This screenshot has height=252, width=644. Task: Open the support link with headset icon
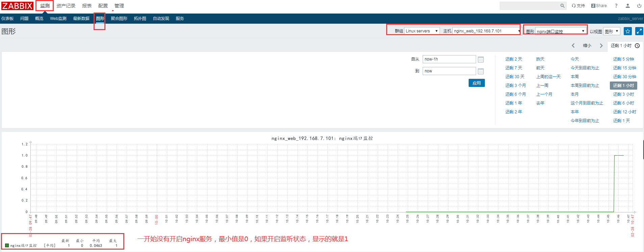578,6
